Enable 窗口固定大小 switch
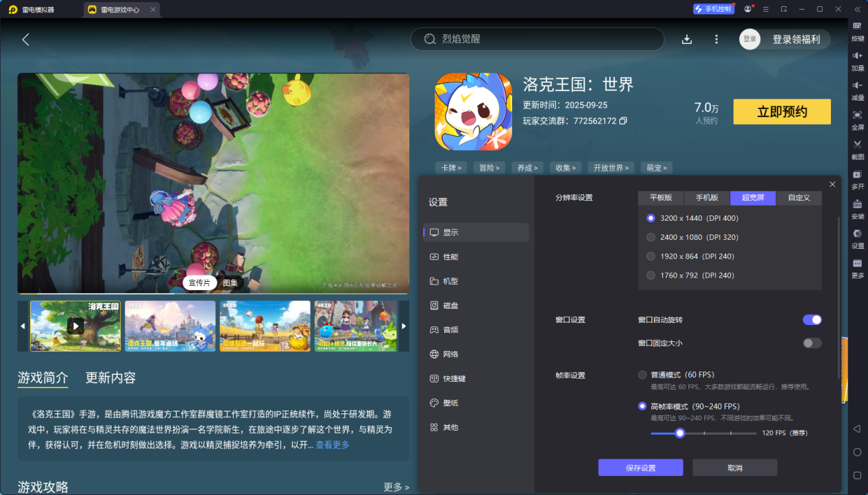The width and height of the screenshot is (868, 495). point(812,343)
